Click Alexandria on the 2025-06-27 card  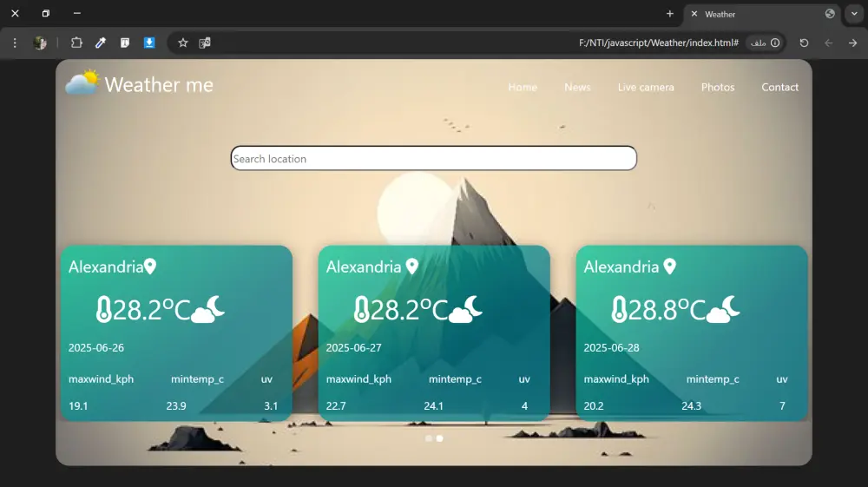click(x=364, y=267)
